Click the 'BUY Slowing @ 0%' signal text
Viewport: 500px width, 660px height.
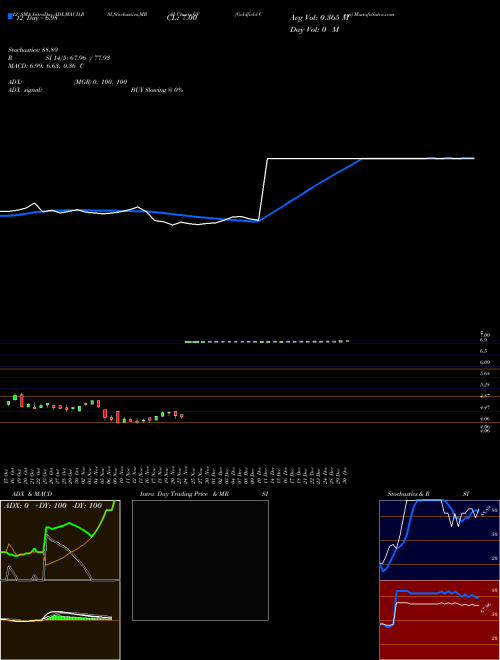[157, 90]
